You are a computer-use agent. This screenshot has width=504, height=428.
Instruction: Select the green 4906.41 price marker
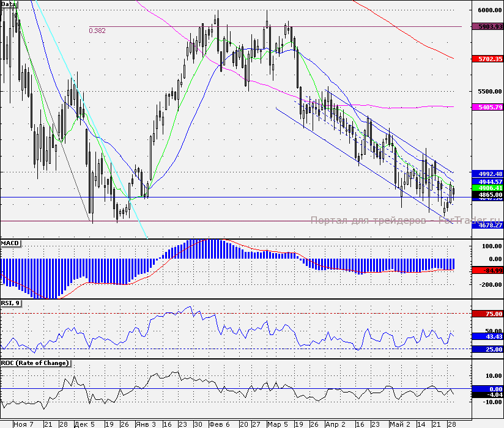coord(487,188)
